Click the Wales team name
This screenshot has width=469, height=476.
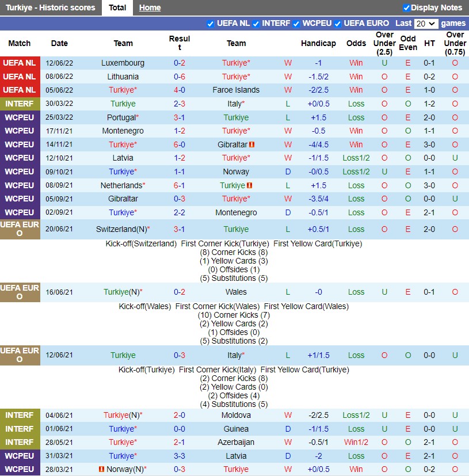tap(236, 292)
